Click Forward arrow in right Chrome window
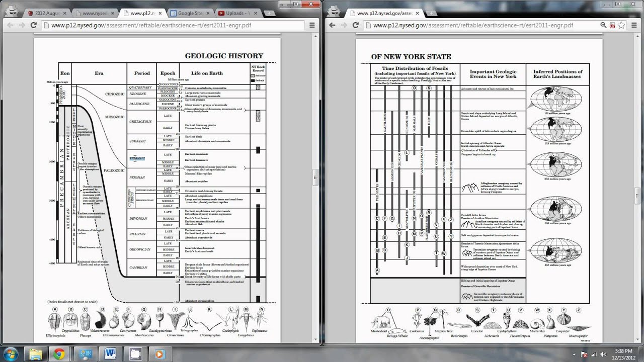The image size is (644, 362). [x=344, y=25]
